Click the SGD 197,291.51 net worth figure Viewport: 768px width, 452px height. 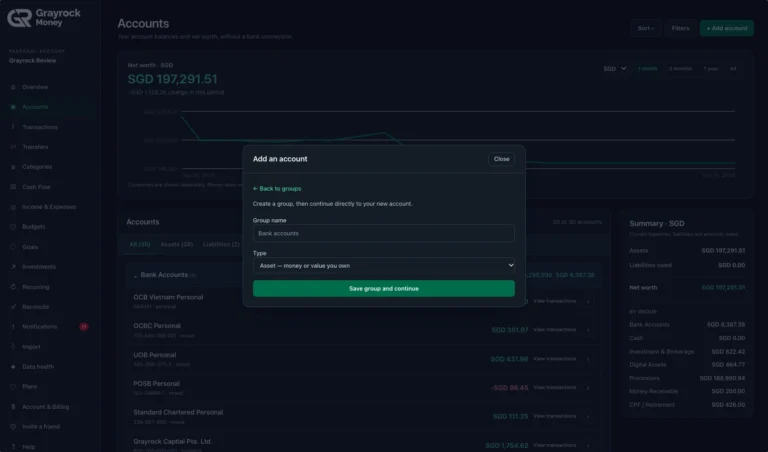click(172, 79)
